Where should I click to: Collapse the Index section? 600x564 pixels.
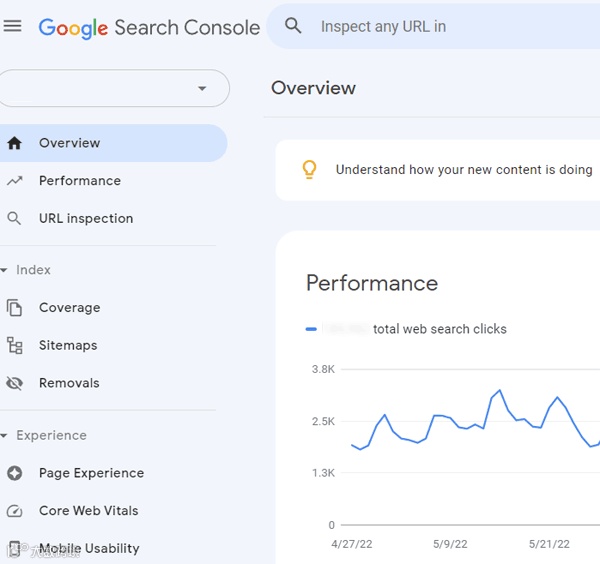click(x=5, y=271)
